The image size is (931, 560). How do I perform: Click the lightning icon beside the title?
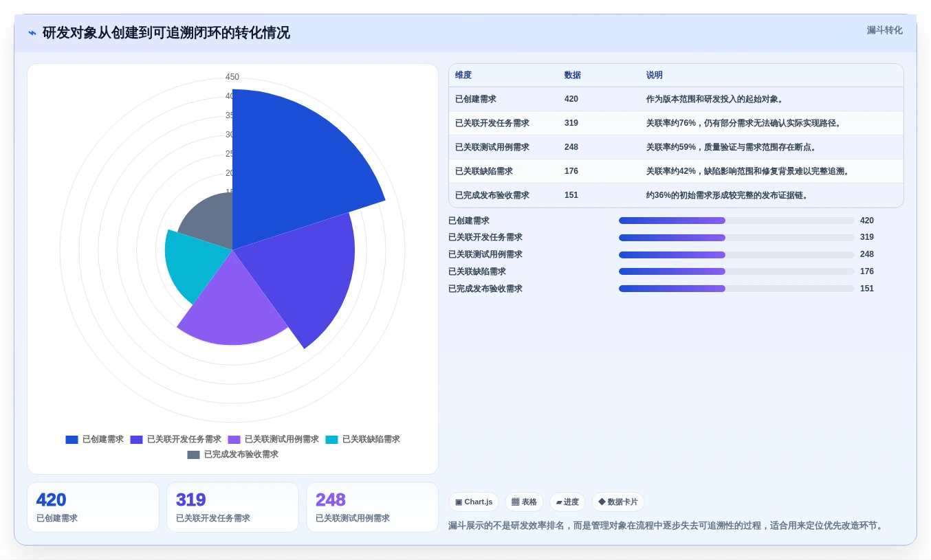click(32, 33)
